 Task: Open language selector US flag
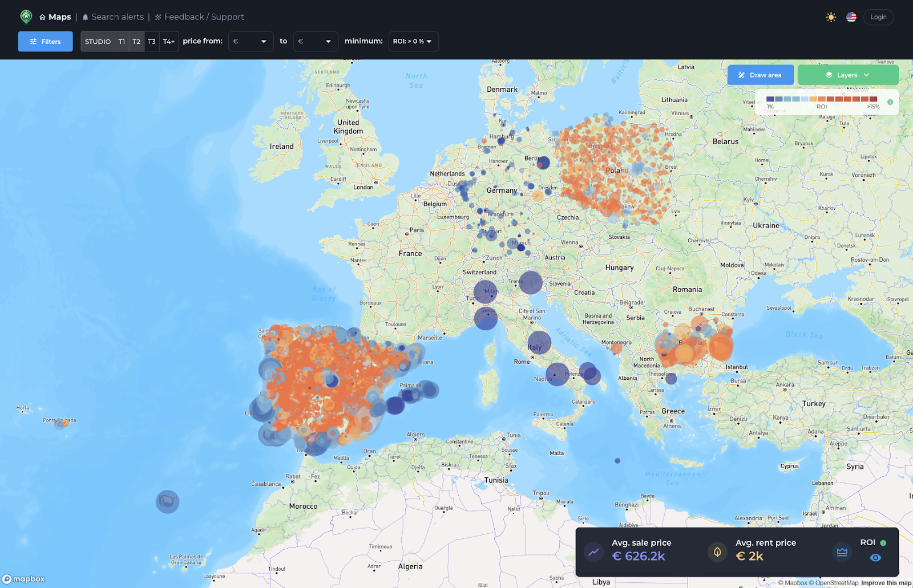pyautogui.click(x=851, y=17)
